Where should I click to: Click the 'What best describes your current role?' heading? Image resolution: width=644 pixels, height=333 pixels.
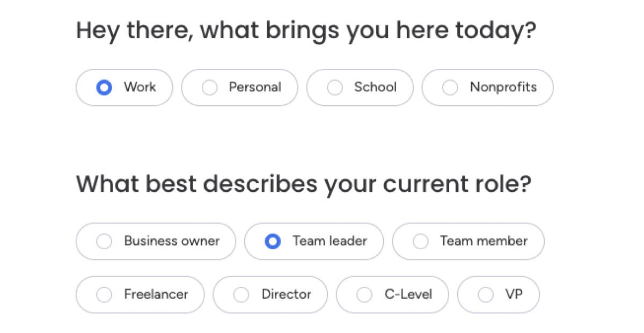click(x=303, y=184)
